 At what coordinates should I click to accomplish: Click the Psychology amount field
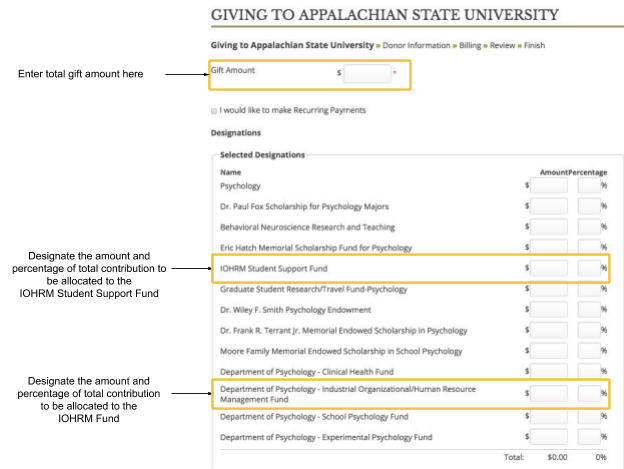549,185
